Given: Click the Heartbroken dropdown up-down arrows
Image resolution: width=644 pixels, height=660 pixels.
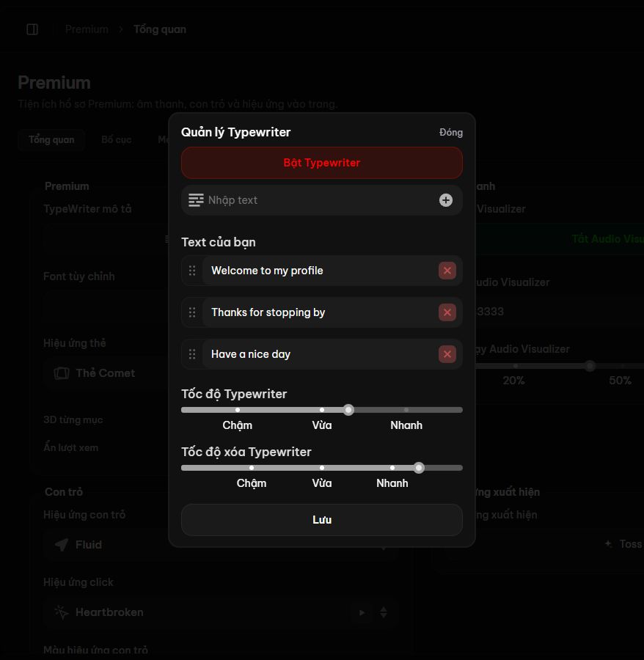Looking at the screenshot, I should 384,612.
